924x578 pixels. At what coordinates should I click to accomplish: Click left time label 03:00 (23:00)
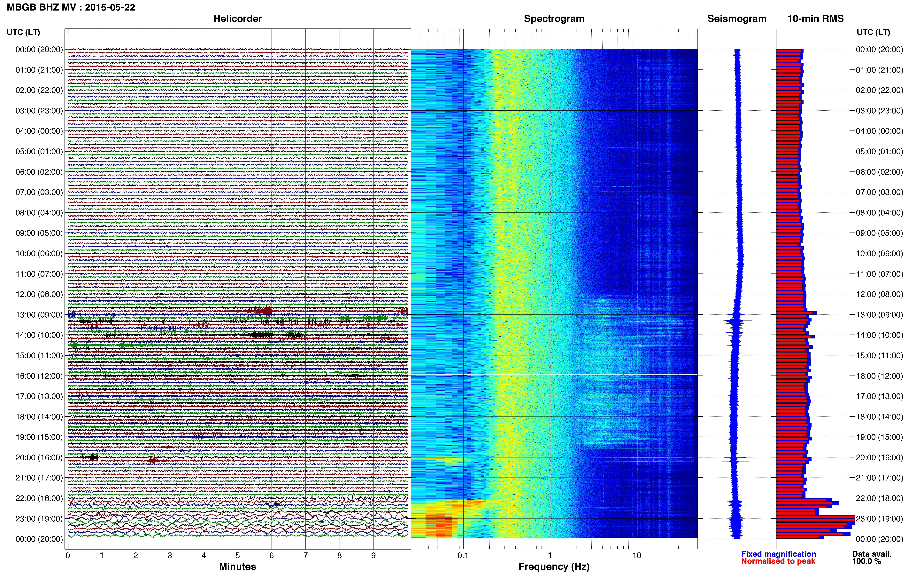(39, 111)
